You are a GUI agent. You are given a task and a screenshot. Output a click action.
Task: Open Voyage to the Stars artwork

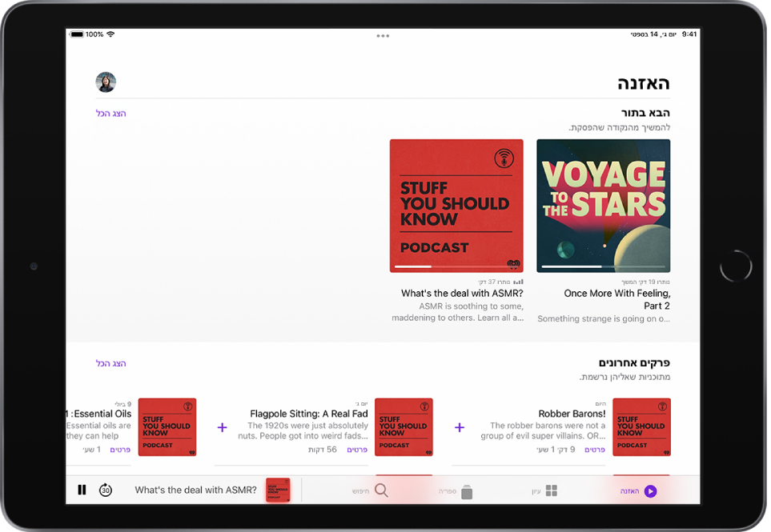pos(604,206)
